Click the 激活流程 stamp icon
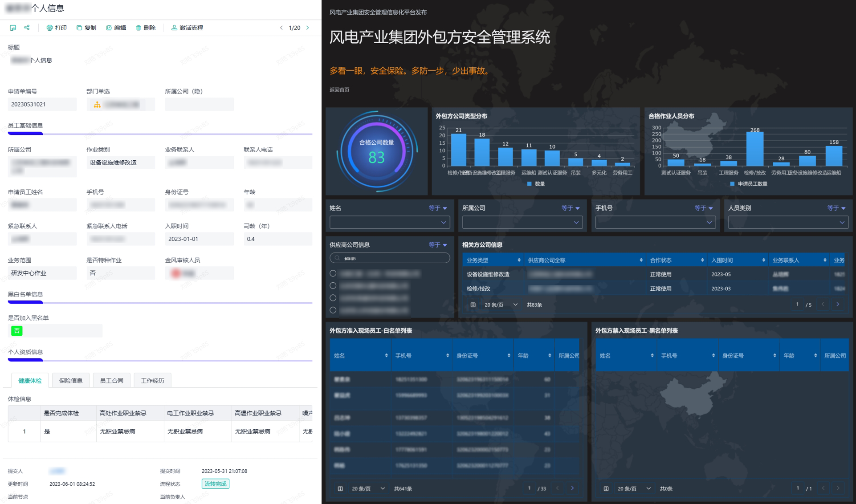The width and height of the screenshot is (856, 504). (174, 28)
